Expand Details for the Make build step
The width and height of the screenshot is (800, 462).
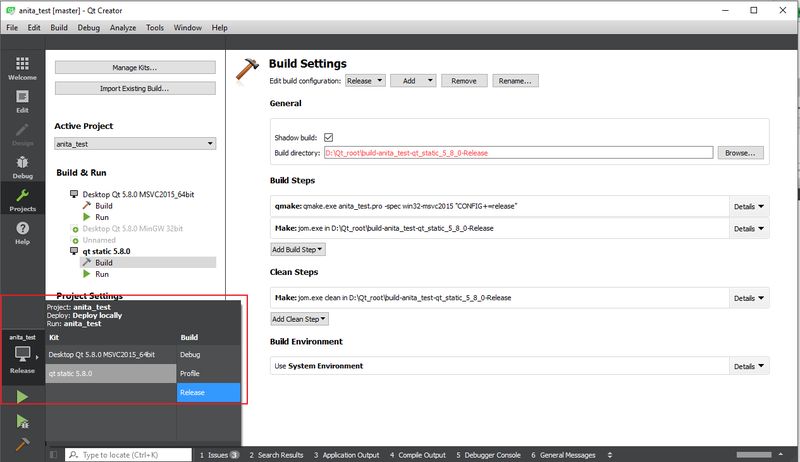point(748,228)
